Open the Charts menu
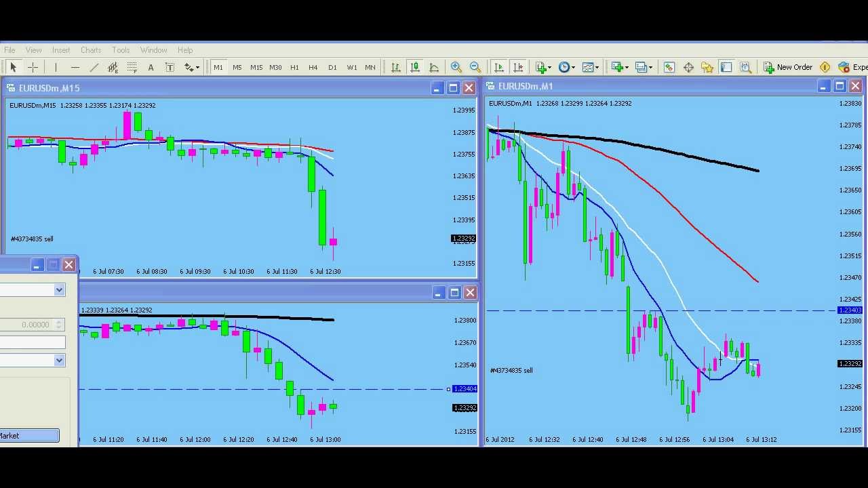This screenshot has height=488, width=868. (x=91, y=50)
